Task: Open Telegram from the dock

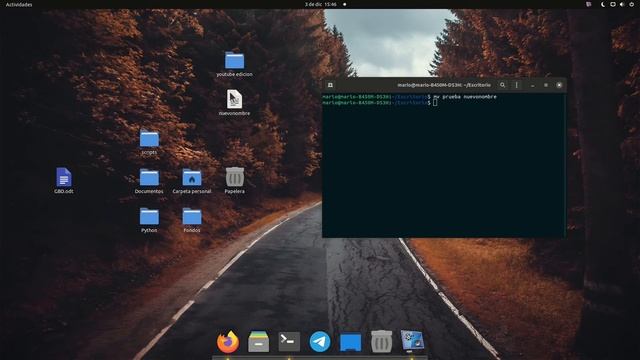Action: pos(320,342)
